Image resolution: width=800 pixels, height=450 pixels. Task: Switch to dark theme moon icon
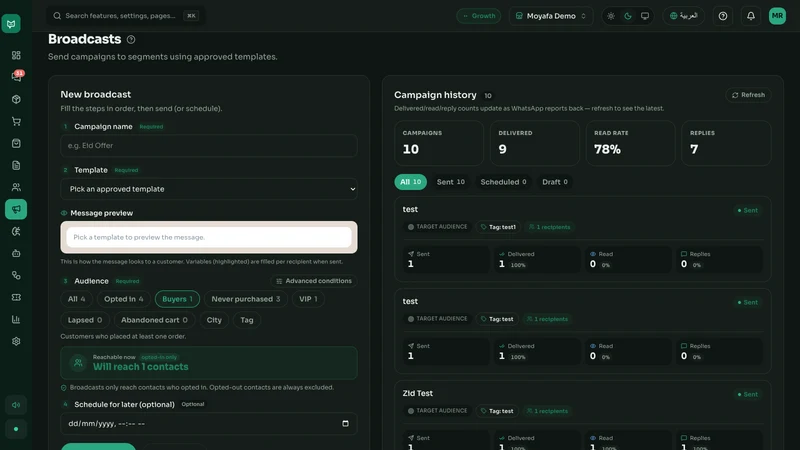point(628,16)
